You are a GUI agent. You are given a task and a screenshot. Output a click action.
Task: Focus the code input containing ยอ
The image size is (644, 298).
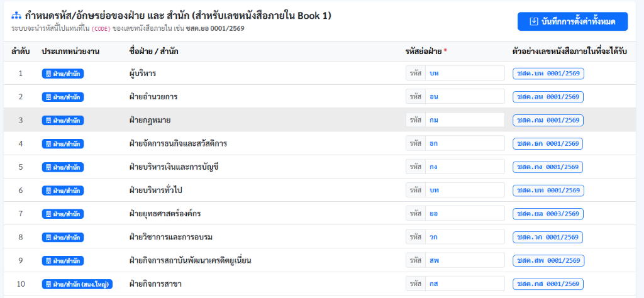[x=465, y=214]
